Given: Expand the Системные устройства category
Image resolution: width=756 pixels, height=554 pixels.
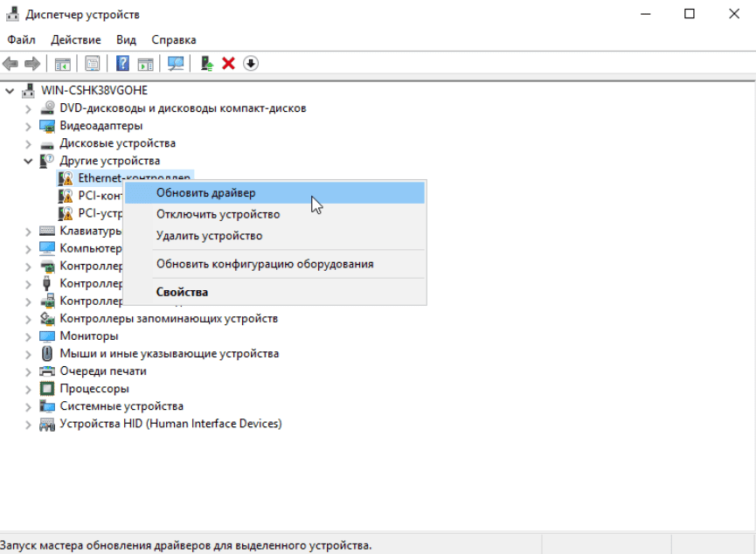Looking at the screenshot, I should tap(28, 407).
